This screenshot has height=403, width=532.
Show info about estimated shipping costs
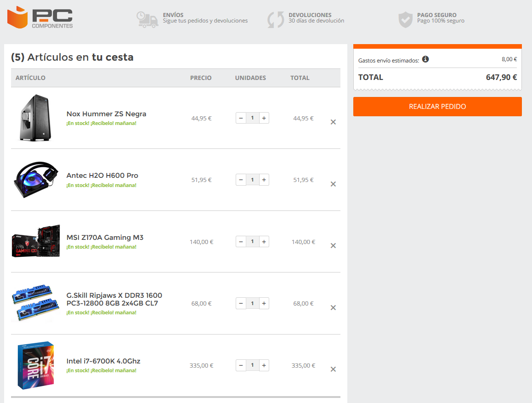click(x=425, y=59)
